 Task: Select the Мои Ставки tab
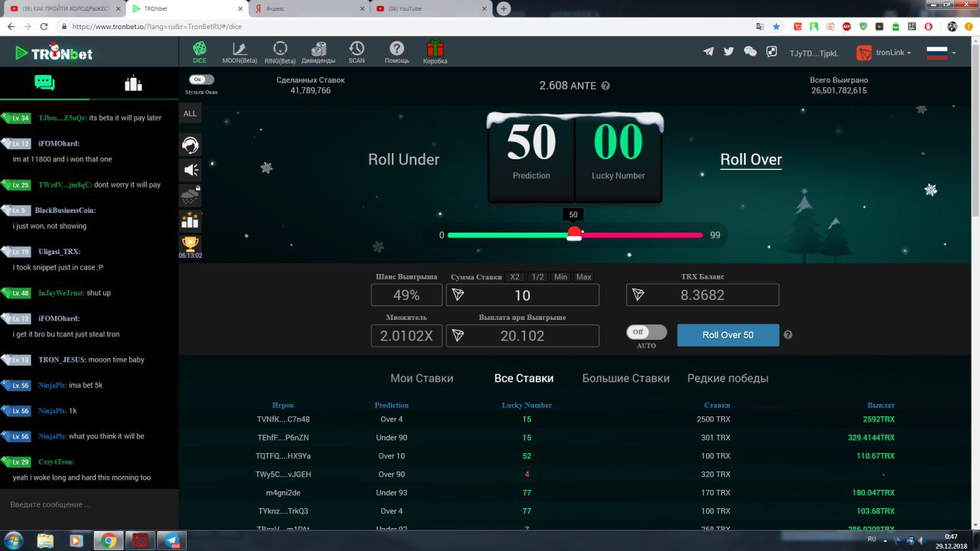(x=422, y=378)
